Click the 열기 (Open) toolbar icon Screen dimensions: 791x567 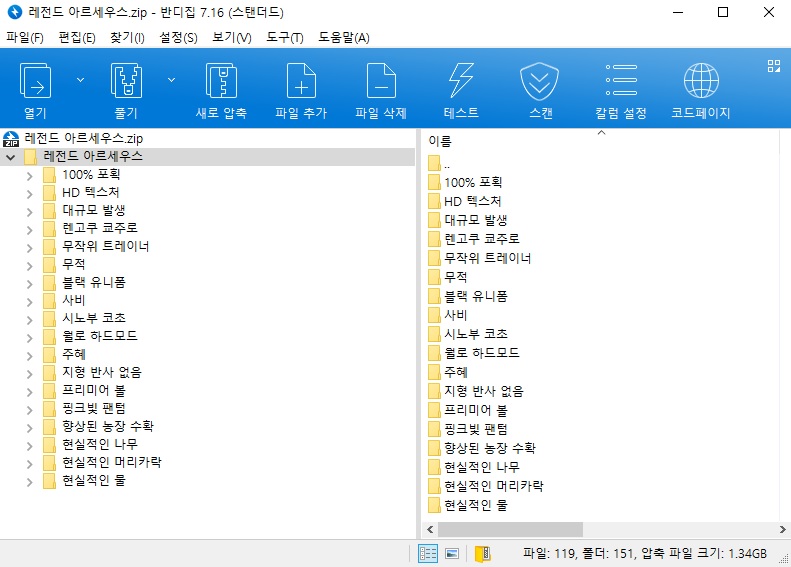tap(35, 80)
